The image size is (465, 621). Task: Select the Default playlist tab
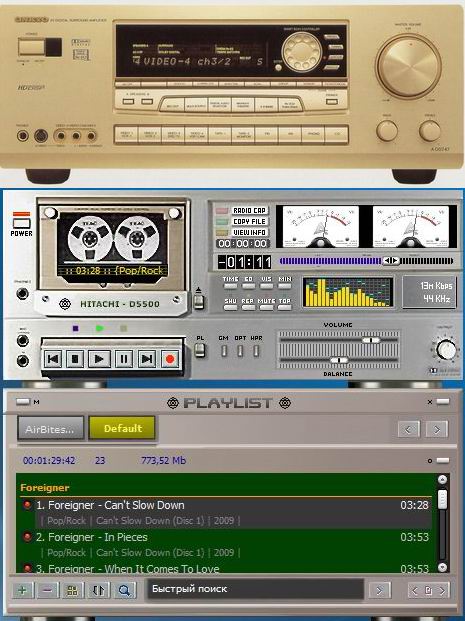pos(122,428)
